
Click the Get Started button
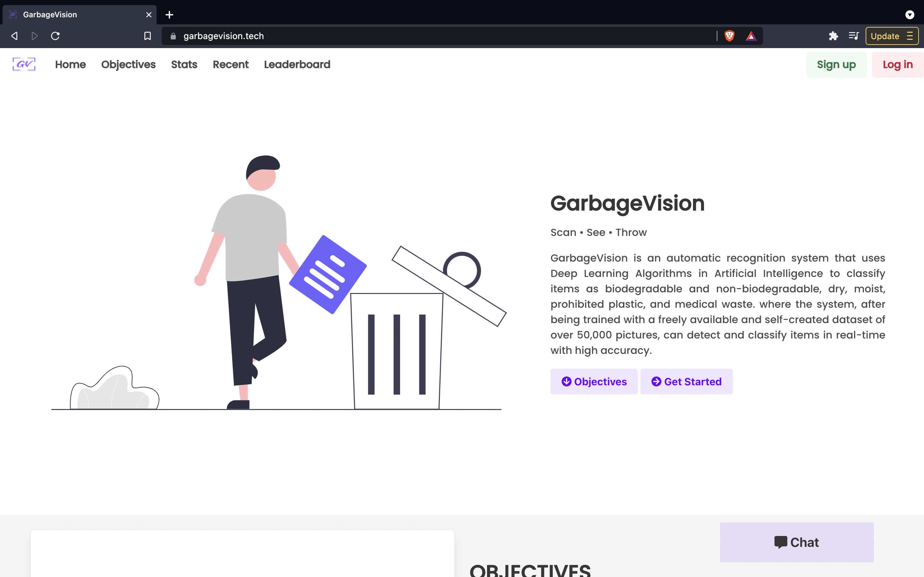pos(686,381)
